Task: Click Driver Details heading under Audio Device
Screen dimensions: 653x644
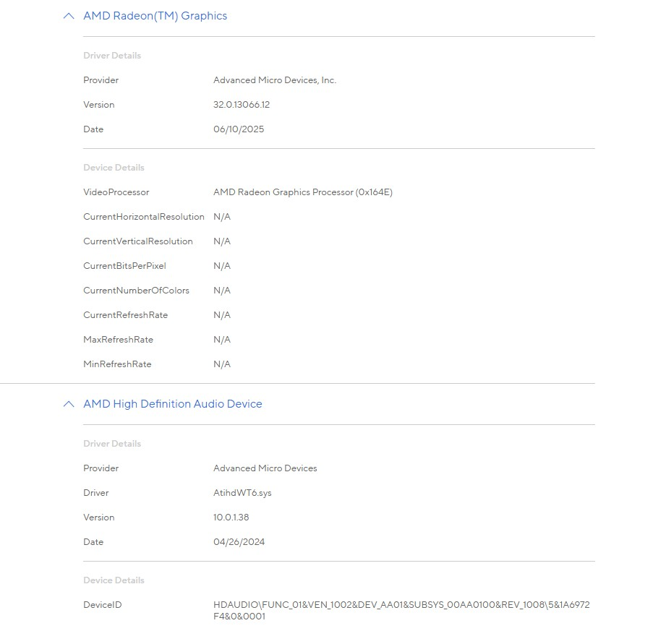Action: tap(112, 443)
